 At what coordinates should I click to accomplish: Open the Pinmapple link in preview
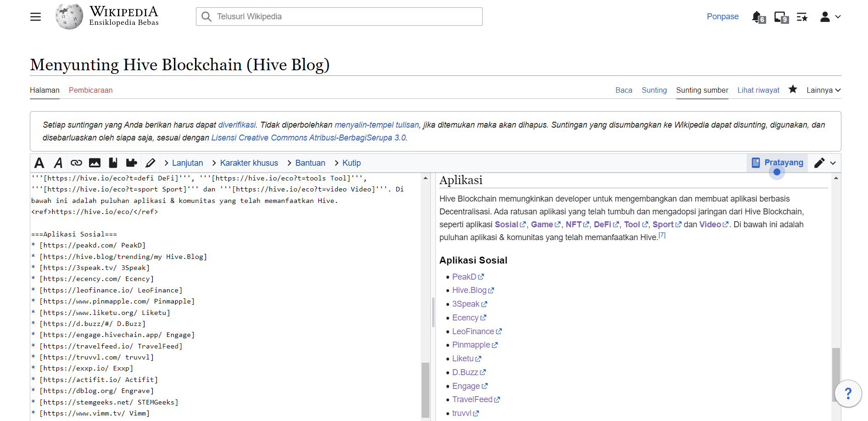[475, 345]
